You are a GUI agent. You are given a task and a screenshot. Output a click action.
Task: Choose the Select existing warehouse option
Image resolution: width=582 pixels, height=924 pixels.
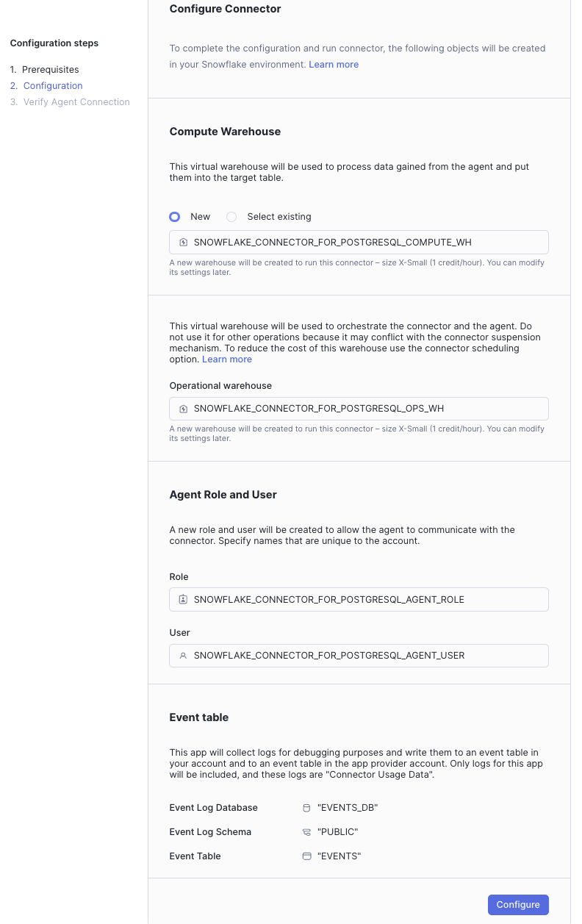[x=231, y=217]
